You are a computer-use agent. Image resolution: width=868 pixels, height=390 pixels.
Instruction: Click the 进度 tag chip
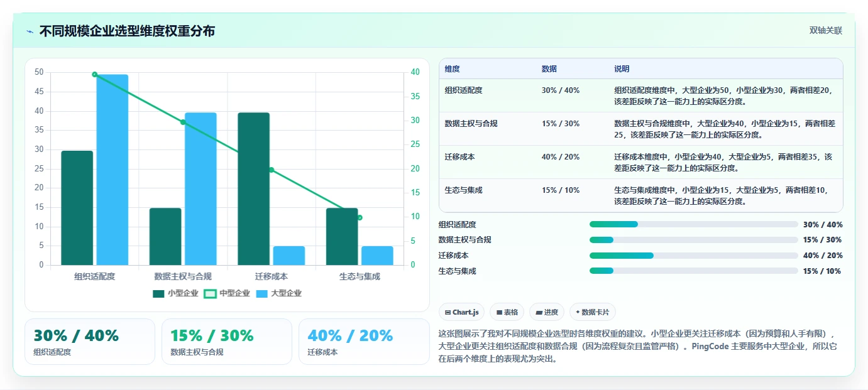click(547, 312)
